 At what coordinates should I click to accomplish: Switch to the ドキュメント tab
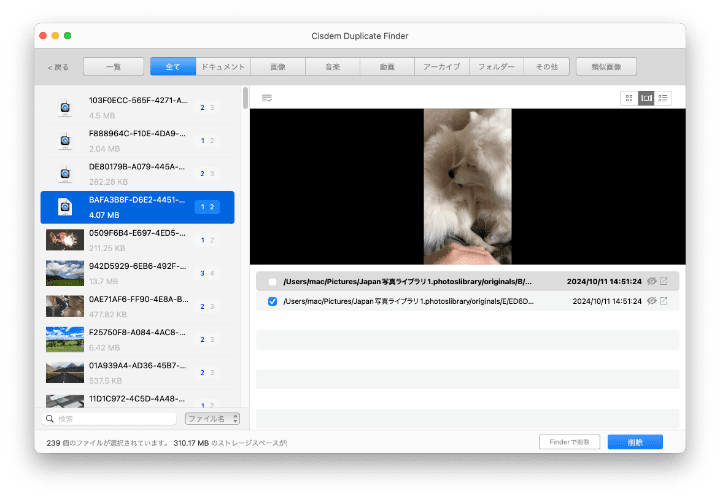(223, 67)
